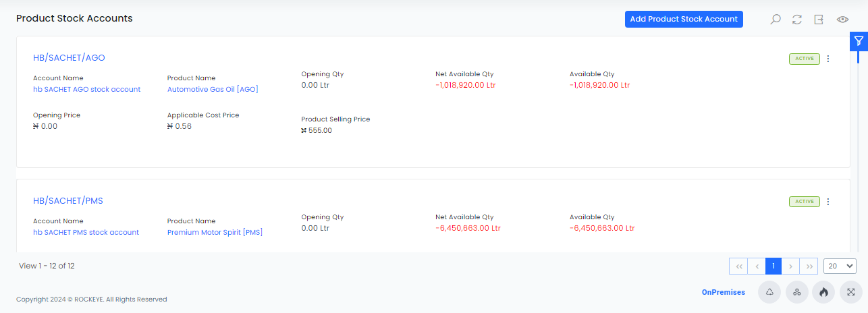Open the hb SACHET PMS stock account name
868x313 pixels.
tap(86, 232)
